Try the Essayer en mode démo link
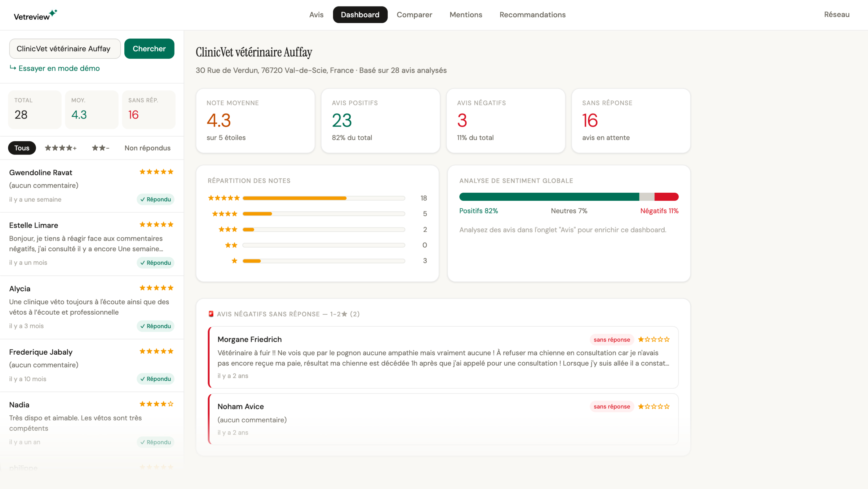The height and width of the screenshot is (489, 868). pyautogui.click(x=55, y=68)
